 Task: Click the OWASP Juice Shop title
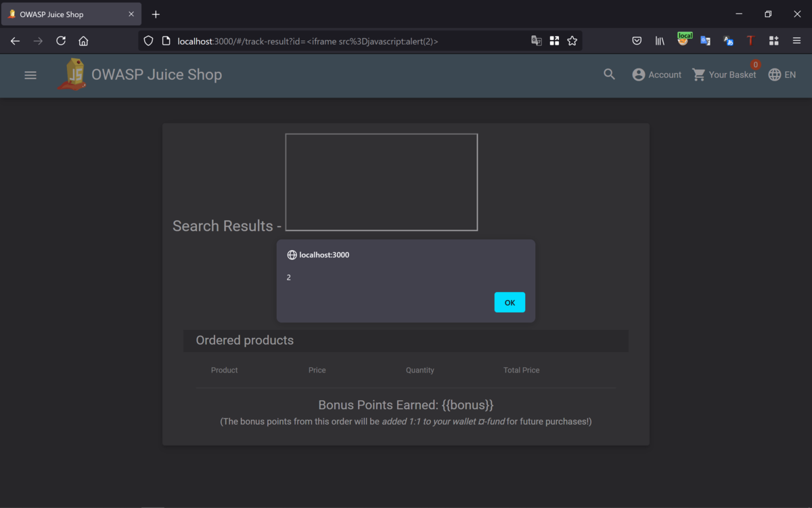coord(156,75)
